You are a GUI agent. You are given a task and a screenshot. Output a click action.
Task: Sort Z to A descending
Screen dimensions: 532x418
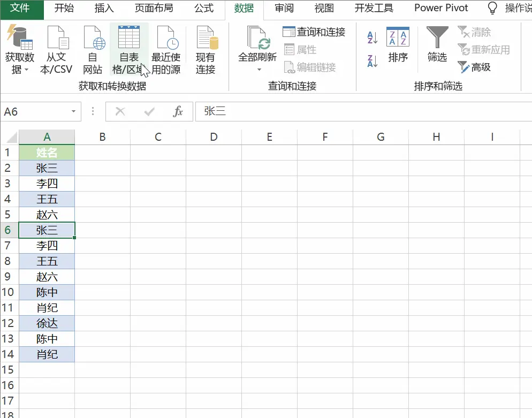click(372, 61)
